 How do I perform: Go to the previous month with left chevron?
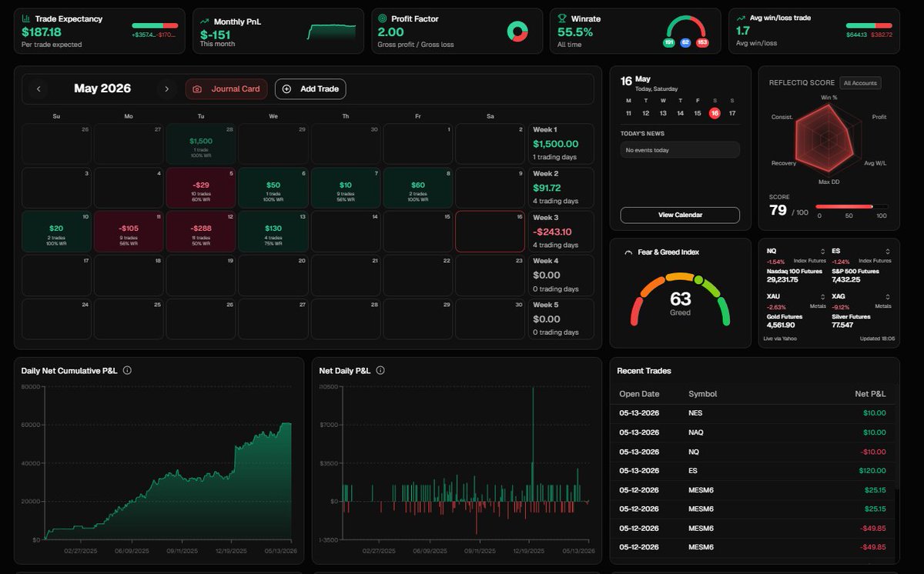pos(38,89)
